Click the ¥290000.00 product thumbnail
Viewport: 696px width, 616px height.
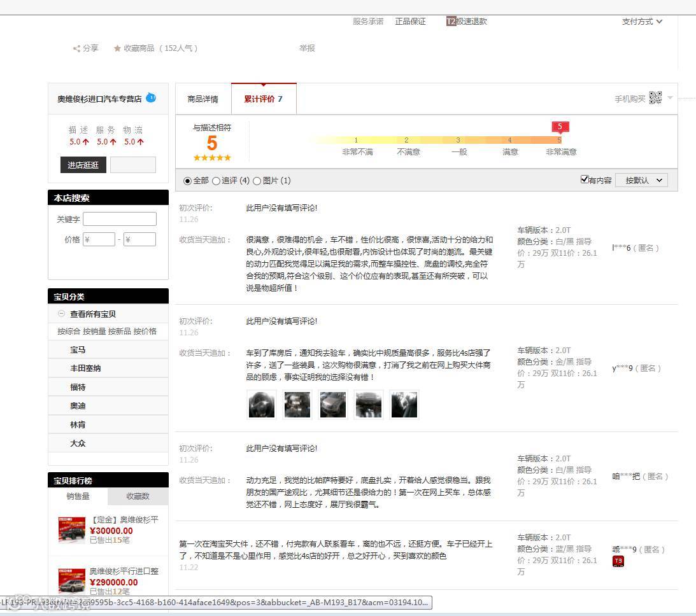[72, 581]
